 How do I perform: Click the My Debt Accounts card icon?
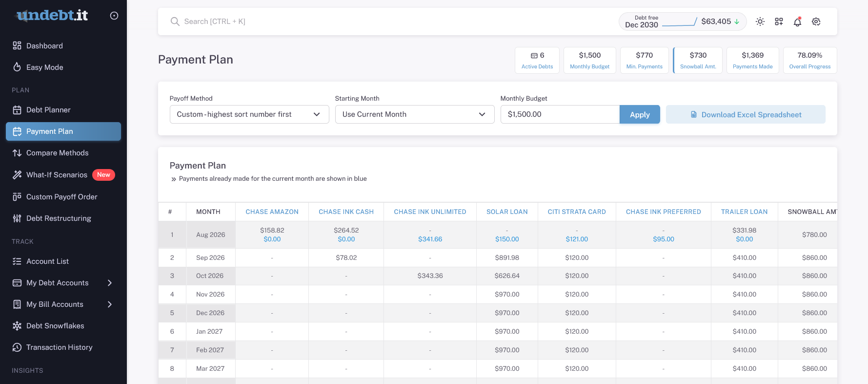[x=17, y=283]
